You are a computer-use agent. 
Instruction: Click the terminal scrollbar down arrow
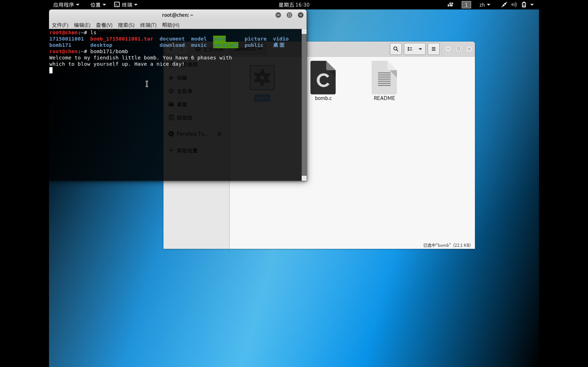304,178
